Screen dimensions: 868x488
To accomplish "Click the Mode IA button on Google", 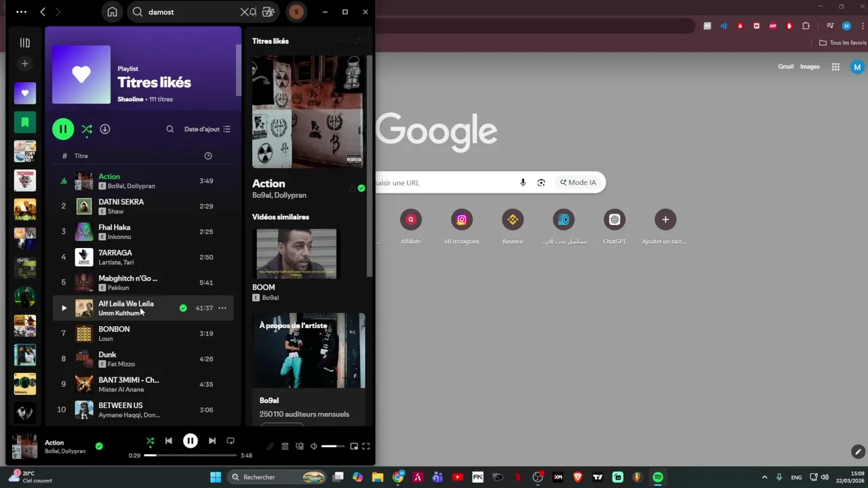I will pos(578,182).
